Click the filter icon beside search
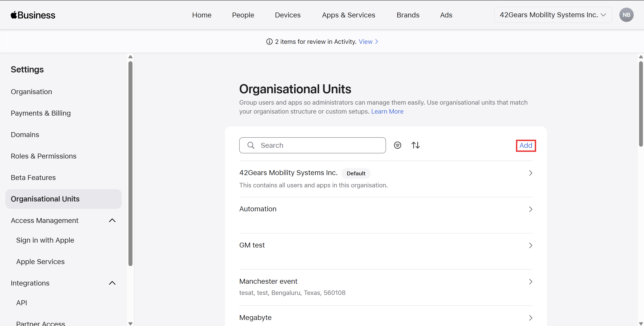Viewport: 644px width, 326px height. (397, 145)
